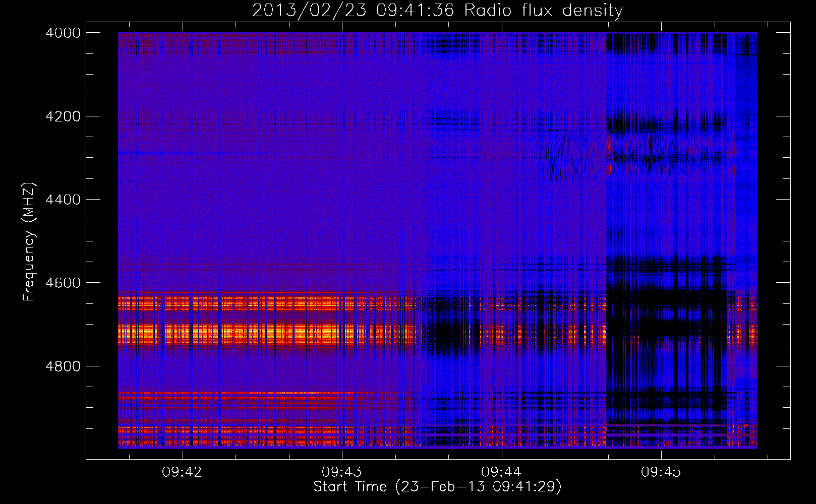
Task: Click the 09:42 time tick label
Action: 182,472
